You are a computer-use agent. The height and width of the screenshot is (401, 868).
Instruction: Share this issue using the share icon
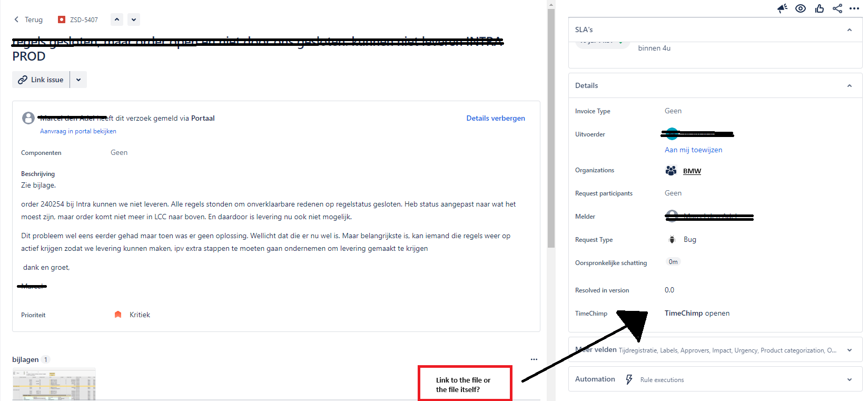click(837, 8)
